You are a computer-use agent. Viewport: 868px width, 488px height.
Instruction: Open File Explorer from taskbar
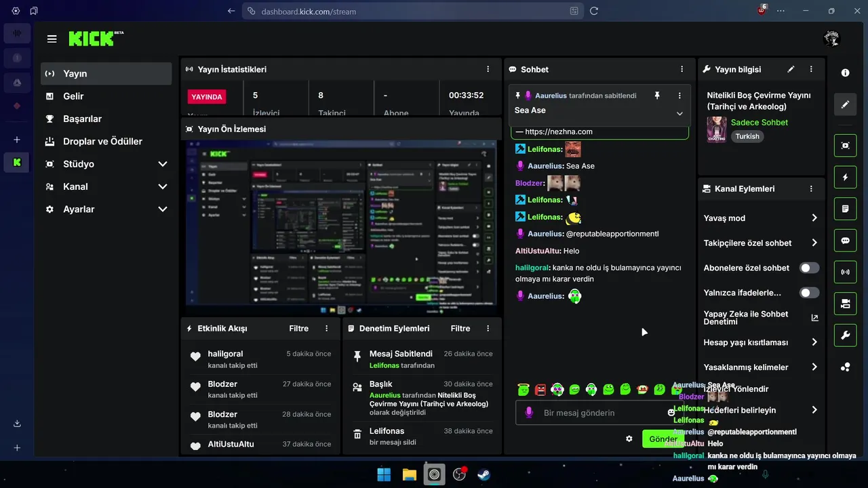click(409, 474)
